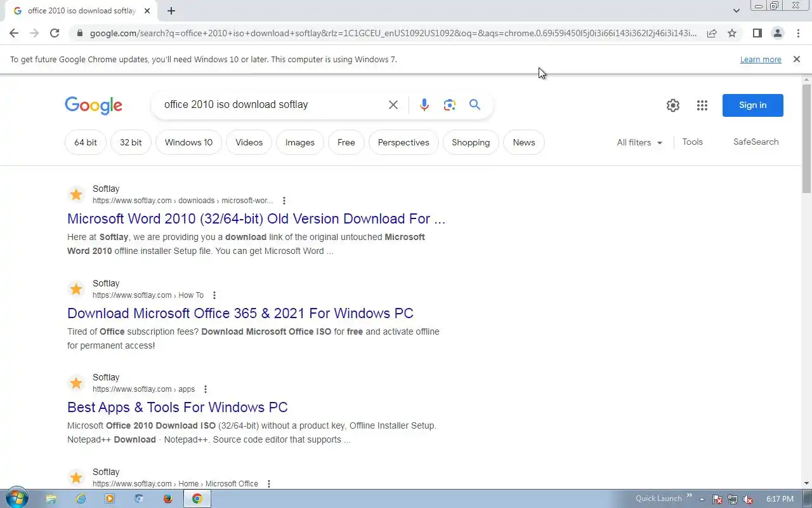Clear the search box text
Image resolution: width=812 pixels, height=508 pixels.
click(393, 105)
